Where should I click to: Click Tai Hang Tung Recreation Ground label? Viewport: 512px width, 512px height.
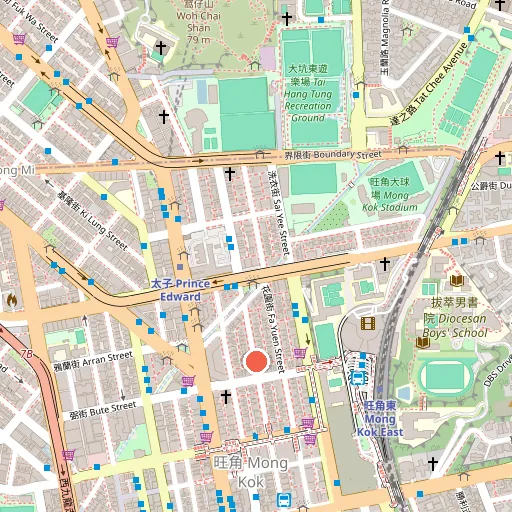308,93
